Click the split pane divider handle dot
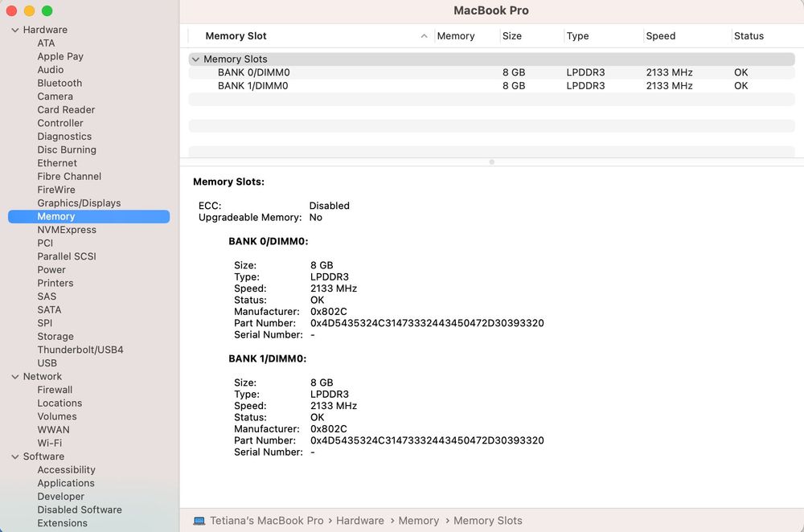Viewport: 804px width, 532px height. (x=492, y=162)
